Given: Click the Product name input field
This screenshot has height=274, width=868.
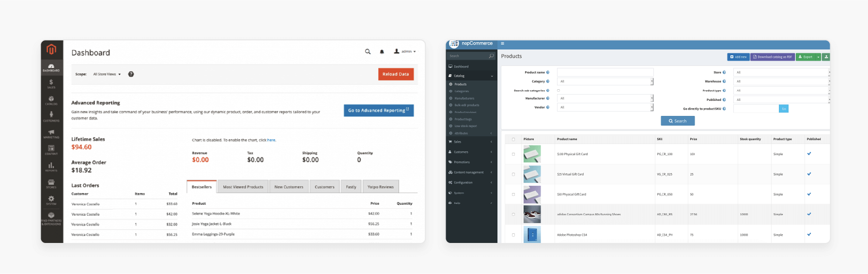Looking at the screenshot, I should pos(605,72).
